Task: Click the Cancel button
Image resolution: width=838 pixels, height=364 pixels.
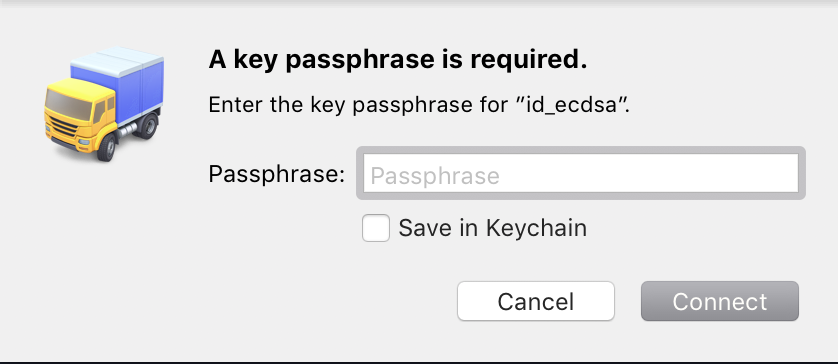Action: tap(536, 301)
